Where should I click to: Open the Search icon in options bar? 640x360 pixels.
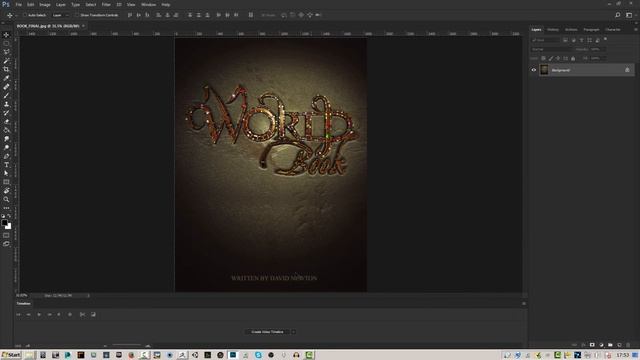(x=618, y=15)
